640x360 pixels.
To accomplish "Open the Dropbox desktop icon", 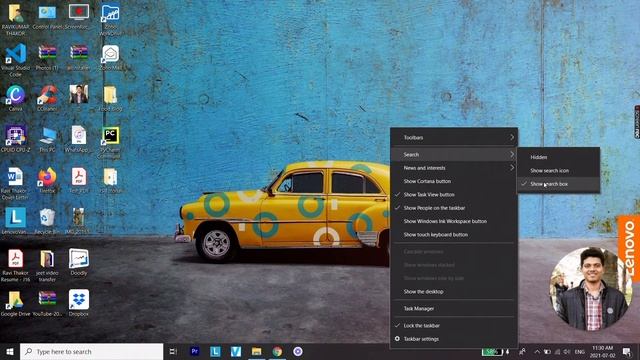I will click(x=78, y=303).
